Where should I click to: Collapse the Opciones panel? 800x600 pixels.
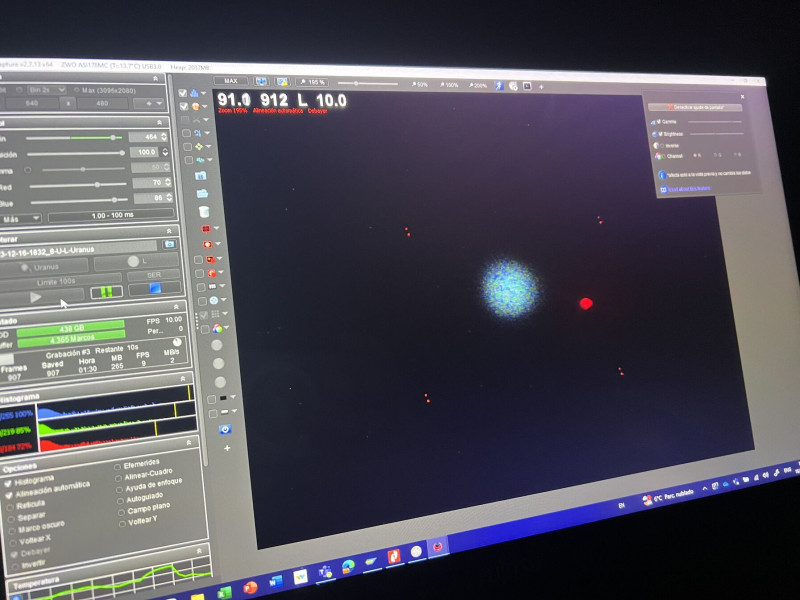tap(189, 443)
